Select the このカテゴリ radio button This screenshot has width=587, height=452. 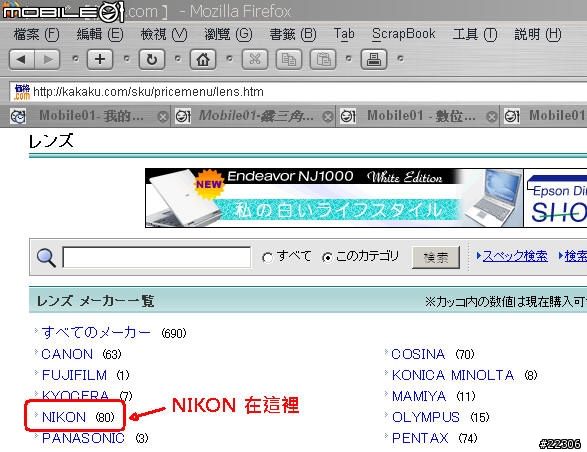pos(327,258)
